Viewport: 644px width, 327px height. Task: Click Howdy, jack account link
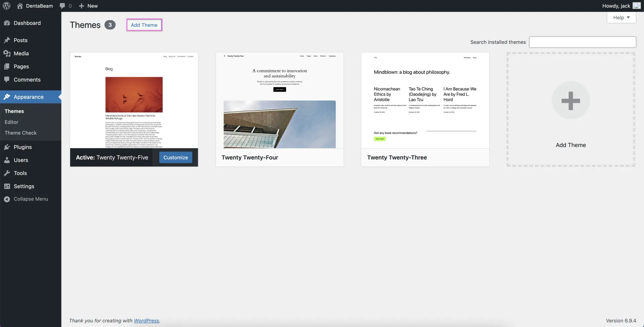[616, 6]
